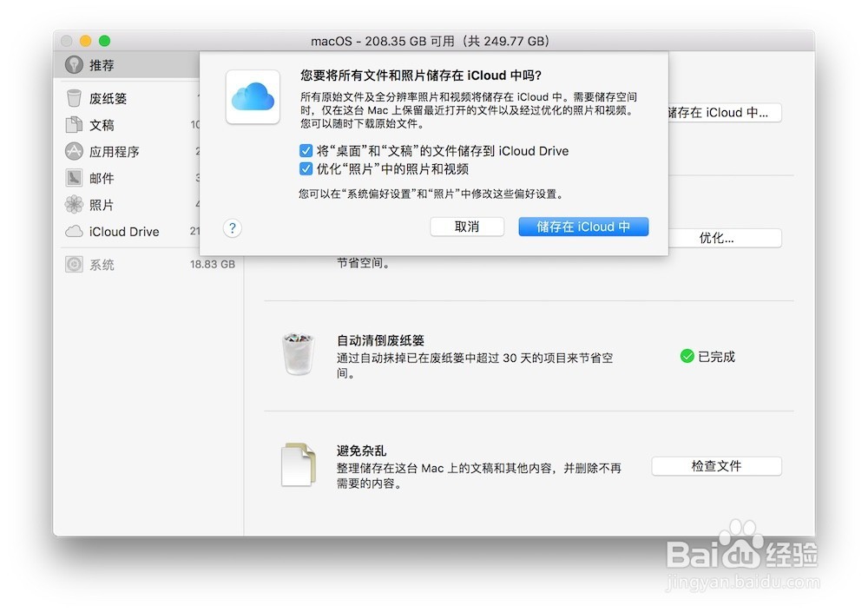Click the 优化... button
The image size is (868, 612).
(x=725, y=238)
